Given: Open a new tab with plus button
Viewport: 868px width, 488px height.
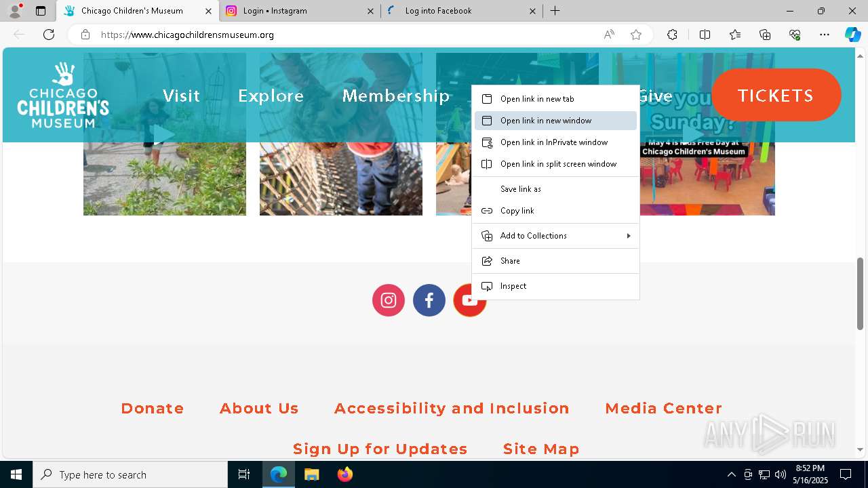Looking at the screenshot, I should pyautogui.click(x=555, y=11).
